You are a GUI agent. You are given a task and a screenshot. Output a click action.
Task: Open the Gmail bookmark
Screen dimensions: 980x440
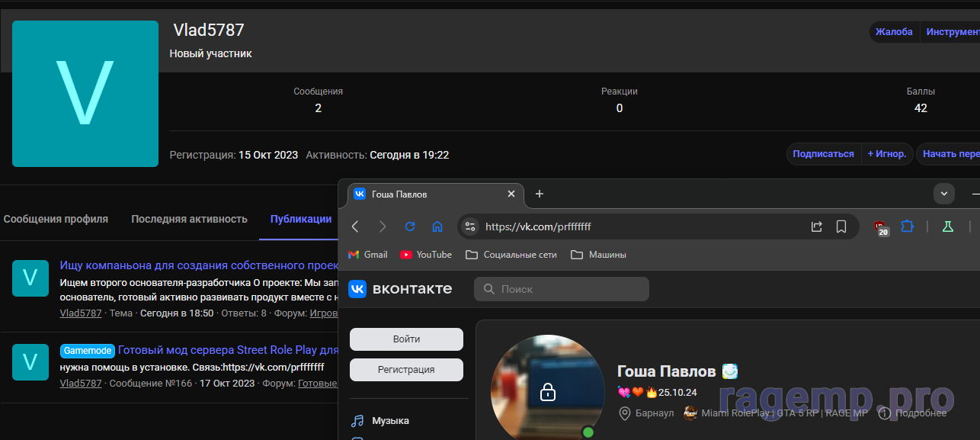coord(368,255)
